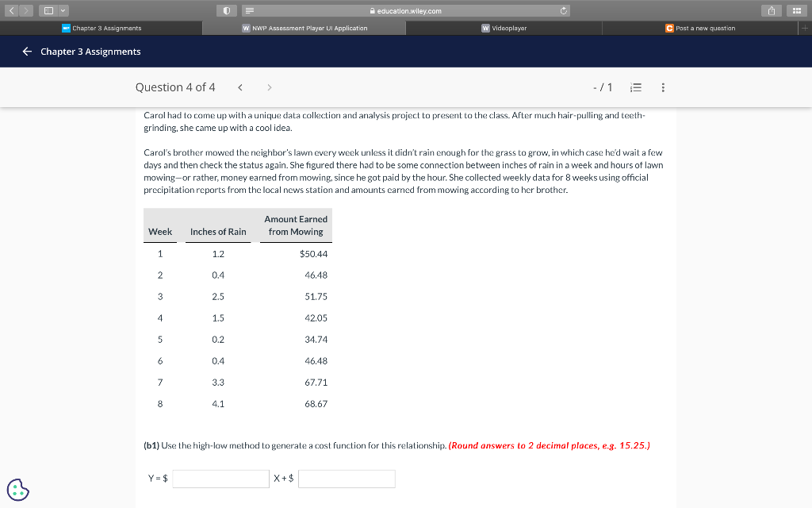
Task: Add a new tab with plus icon
Action: point(805,28)
